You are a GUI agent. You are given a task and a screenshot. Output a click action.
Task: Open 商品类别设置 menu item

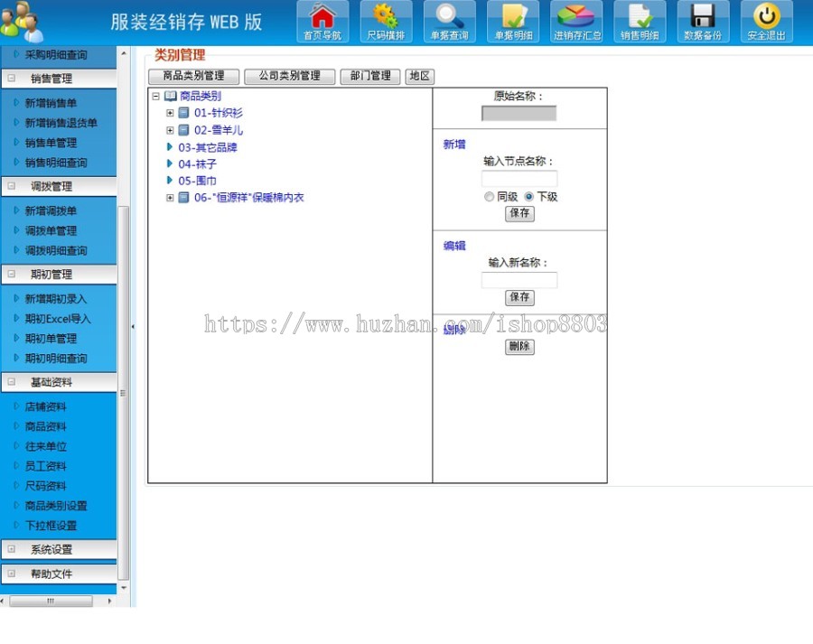(56, 506)
